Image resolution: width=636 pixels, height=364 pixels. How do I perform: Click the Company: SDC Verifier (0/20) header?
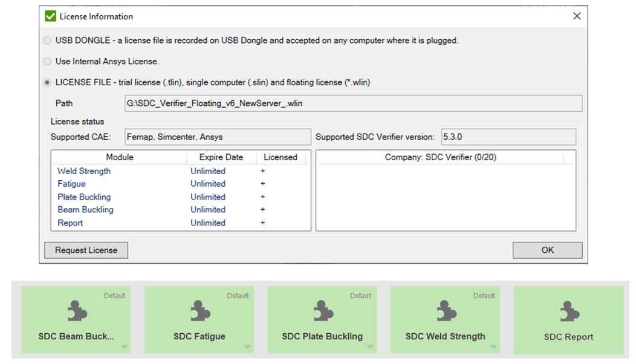pos(441,157)
